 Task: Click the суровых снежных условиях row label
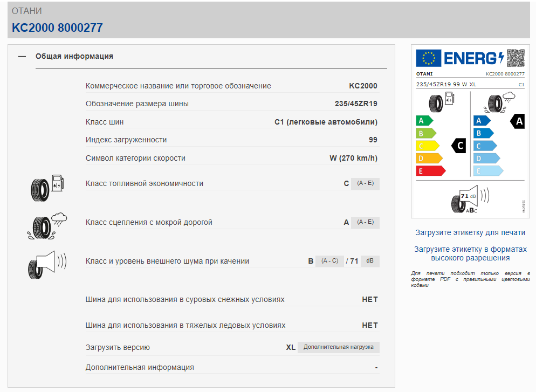pyautogui.click(x=185, y=299)
